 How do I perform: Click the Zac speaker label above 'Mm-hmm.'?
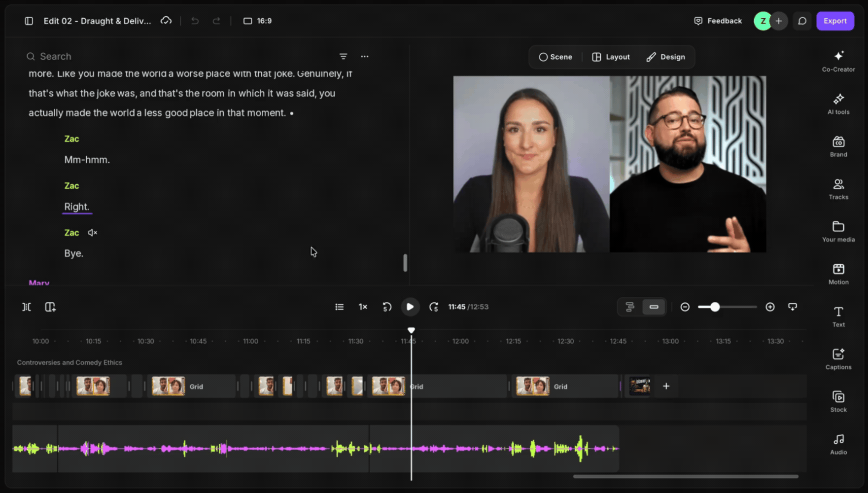click(x=71, y=139)
